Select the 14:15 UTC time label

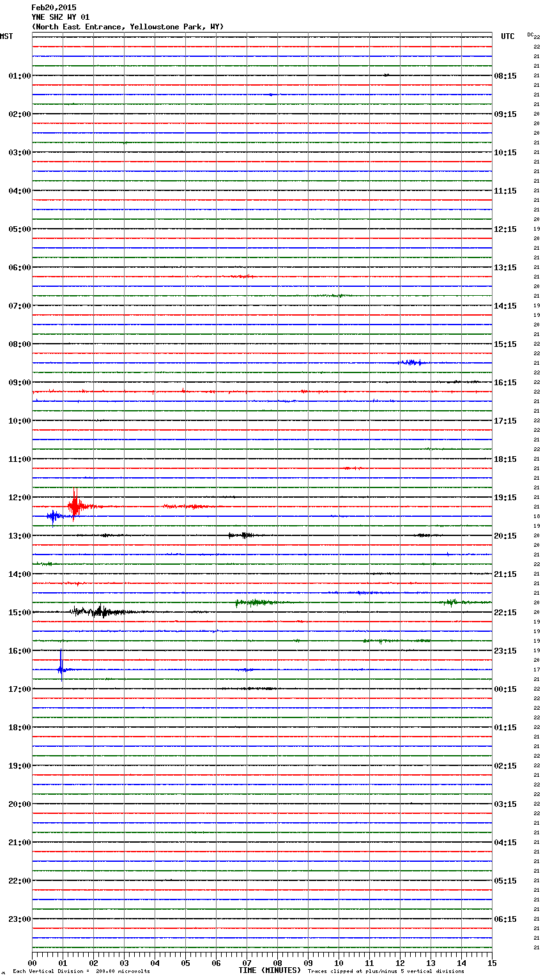point(505,306)
